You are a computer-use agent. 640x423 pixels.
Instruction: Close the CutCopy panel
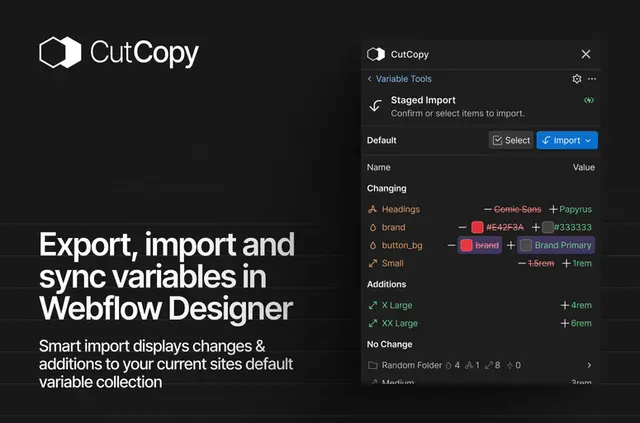[586, 54]
